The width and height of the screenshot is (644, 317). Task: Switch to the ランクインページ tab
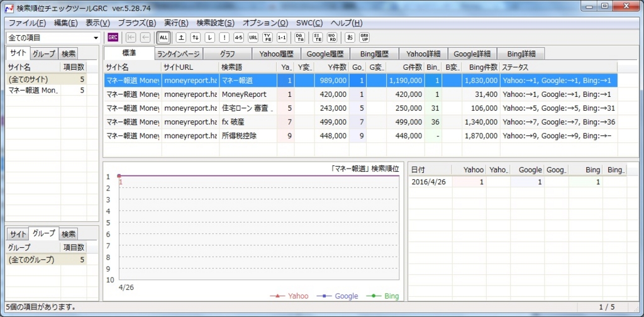pyautogui.click(x=178, y=54)
